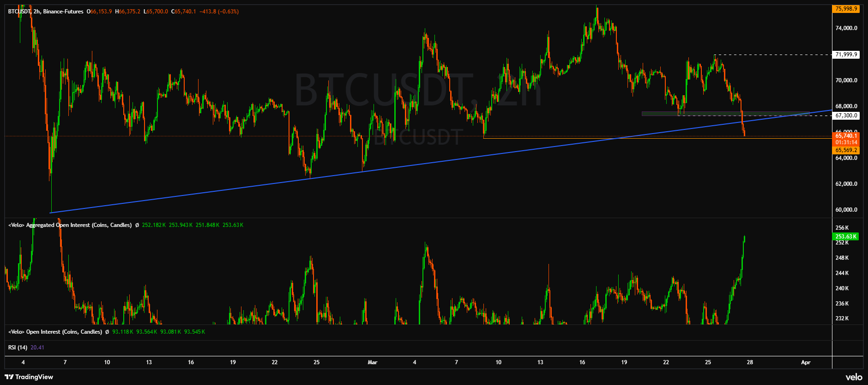Click the velo logo
Viewport: 868px width, 385px height.
854,377
